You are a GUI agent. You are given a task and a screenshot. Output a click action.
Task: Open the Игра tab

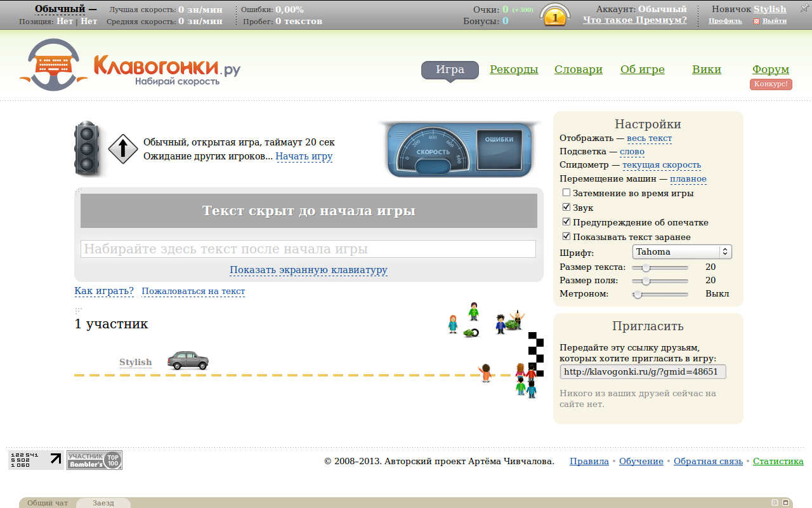pos(450,70)
